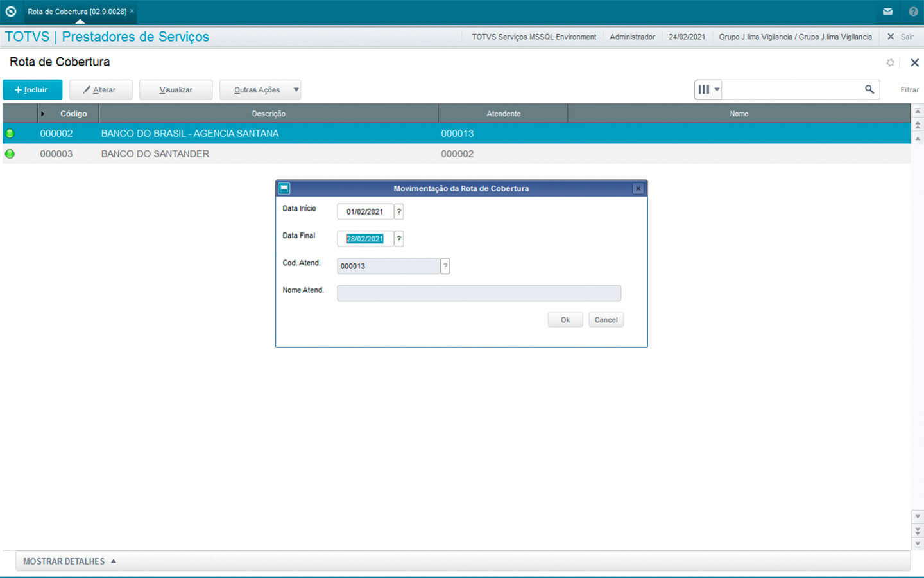The width and height of the screenshot is (924, 578).
Task: Open the Data Início lookup question mark
Action: [x=398, y=211]
